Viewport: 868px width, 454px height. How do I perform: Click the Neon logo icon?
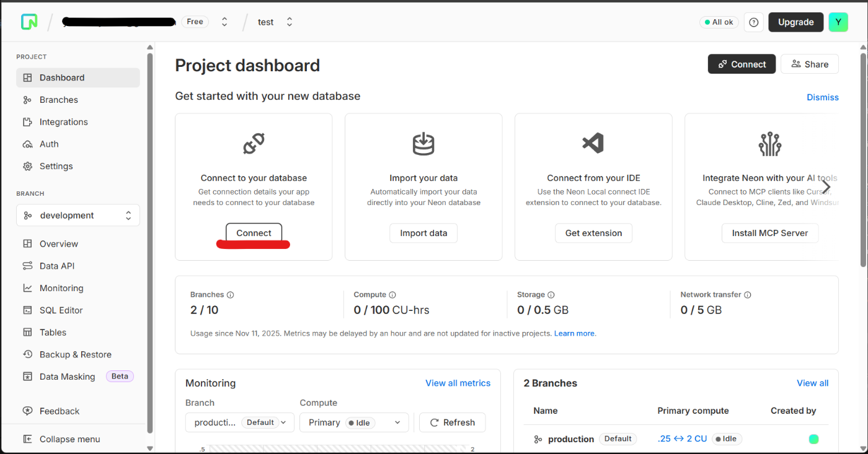click(x=29, y=22)
